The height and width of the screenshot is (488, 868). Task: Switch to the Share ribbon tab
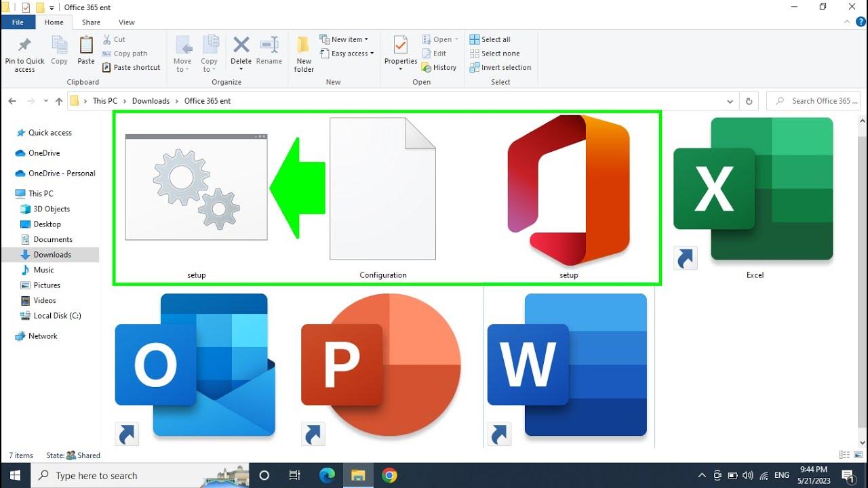coord(91,22)
